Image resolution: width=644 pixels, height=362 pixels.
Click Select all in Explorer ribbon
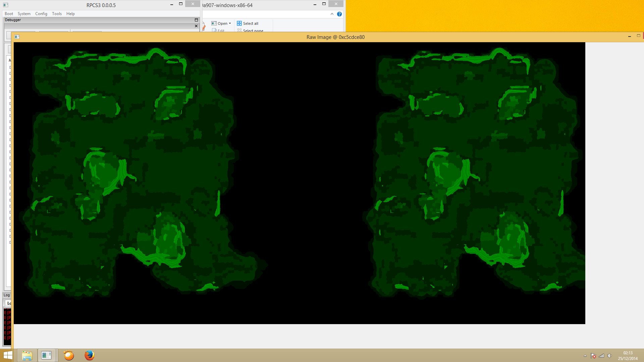pyautogui.click(x=248, y=23)
